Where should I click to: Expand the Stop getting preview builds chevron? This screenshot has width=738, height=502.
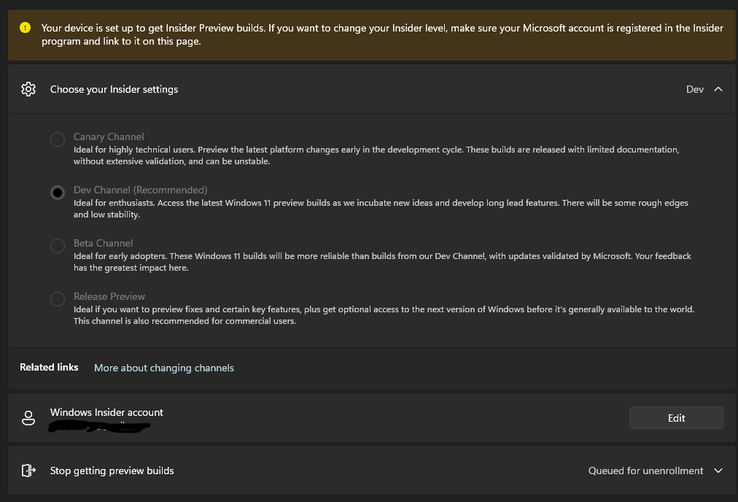pos(718,471)
